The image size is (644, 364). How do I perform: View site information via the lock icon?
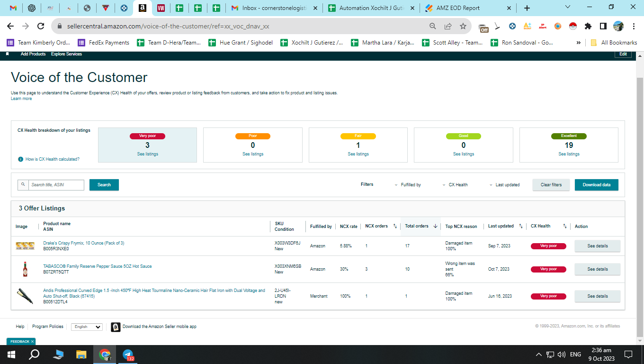(x=60, y=27)
